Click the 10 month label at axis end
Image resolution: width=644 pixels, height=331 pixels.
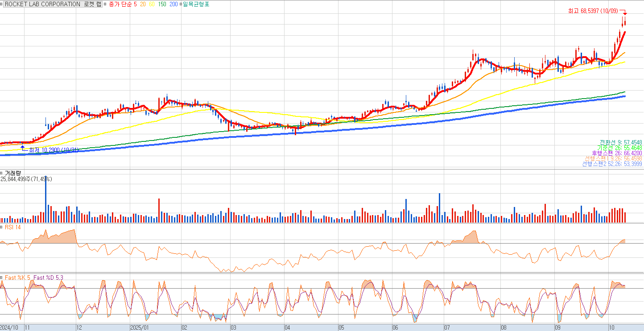coord(612,327)
